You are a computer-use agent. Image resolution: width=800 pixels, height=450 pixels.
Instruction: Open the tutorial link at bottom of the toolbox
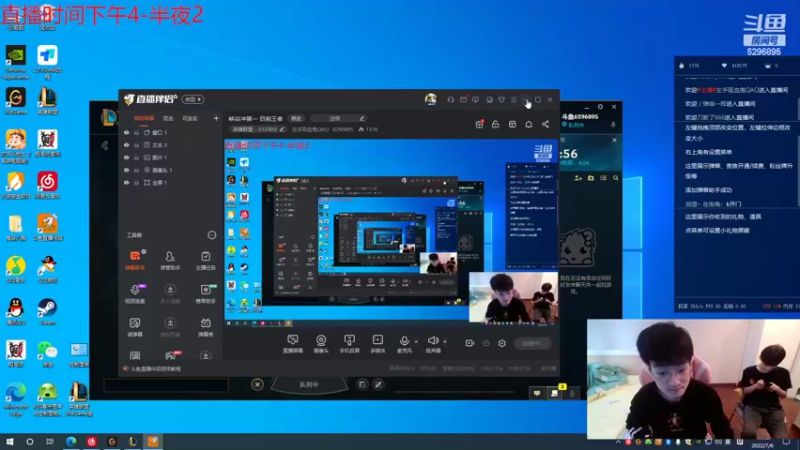point(156,368)
